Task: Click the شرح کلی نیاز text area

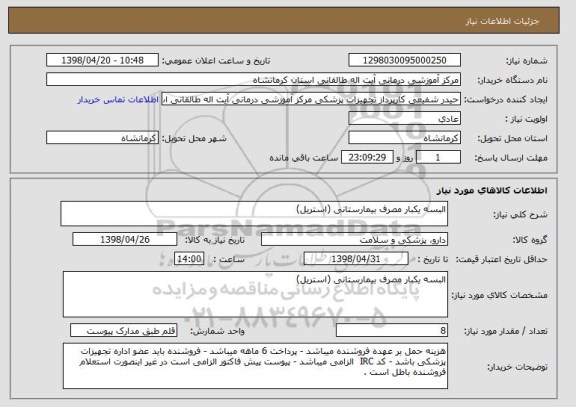Action: tap(254, 214)
